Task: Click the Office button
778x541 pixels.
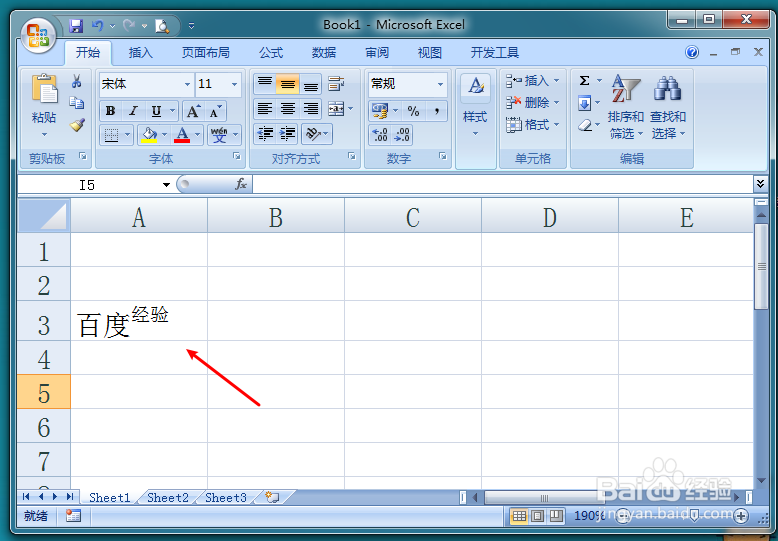Action: pos(38,35)
